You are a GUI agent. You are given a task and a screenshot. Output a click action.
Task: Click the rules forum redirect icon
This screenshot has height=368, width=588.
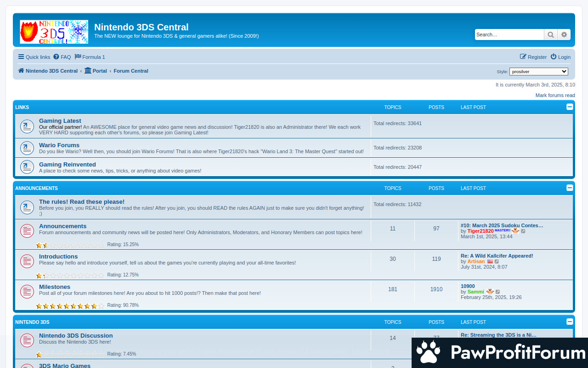[x=27, y=207]
